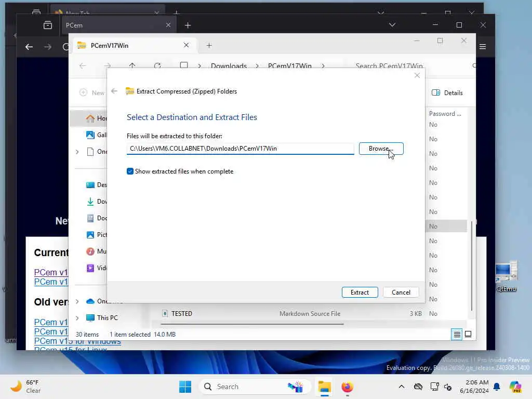
Task: Open Gallery in the navigation pane
Action: click(x=97, y=135)
